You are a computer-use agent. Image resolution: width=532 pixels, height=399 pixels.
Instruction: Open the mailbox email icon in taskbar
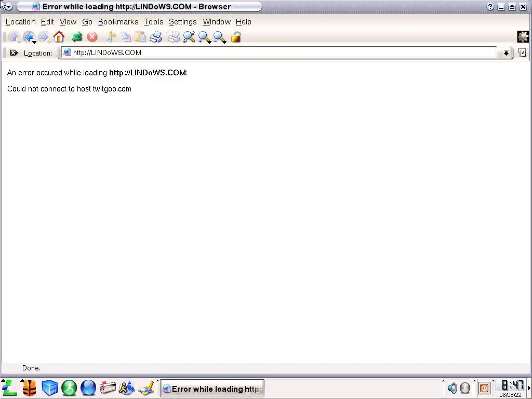108,388
